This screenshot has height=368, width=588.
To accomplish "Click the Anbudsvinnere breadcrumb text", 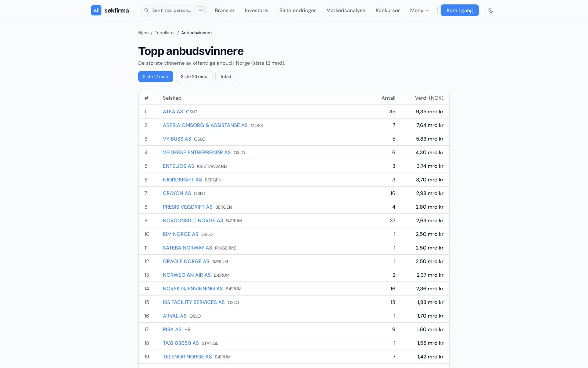I will (x=196, y=33).
